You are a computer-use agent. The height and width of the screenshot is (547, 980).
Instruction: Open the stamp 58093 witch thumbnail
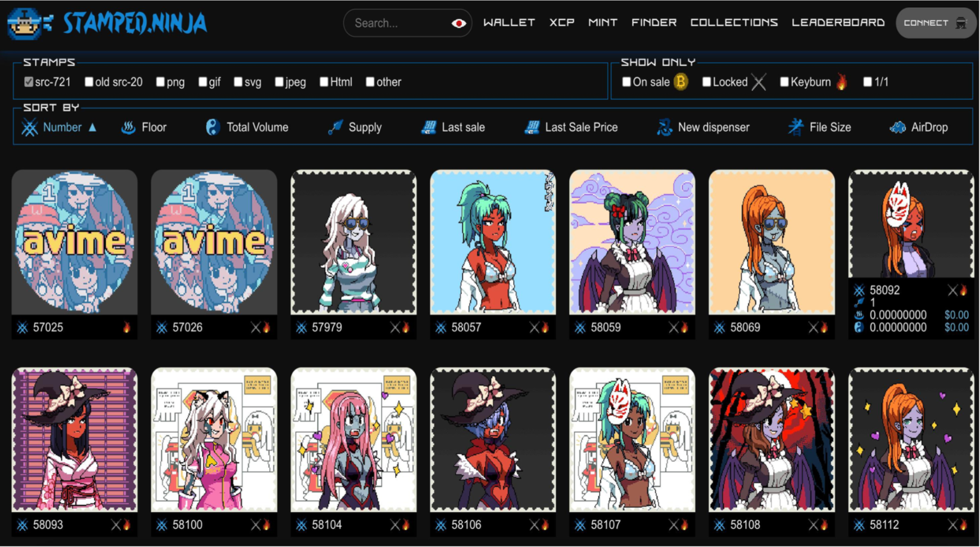pyautogui.click(x=75, y=439)
